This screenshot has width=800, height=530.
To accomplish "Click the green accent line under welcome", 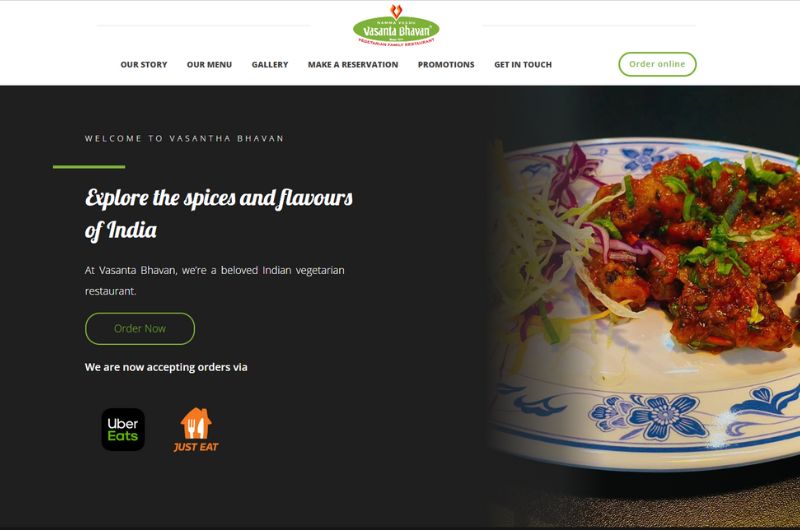I will click(x=89, y=167).
